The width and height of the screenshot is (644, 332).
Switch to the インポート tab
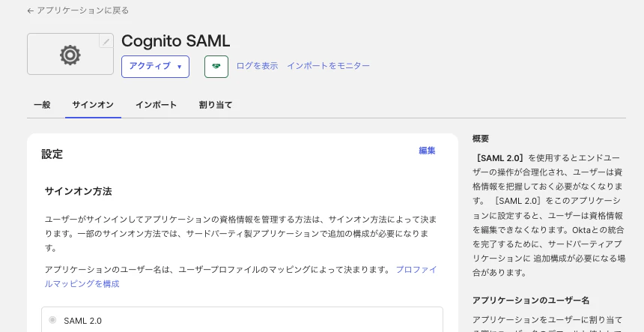click(156, 105)
